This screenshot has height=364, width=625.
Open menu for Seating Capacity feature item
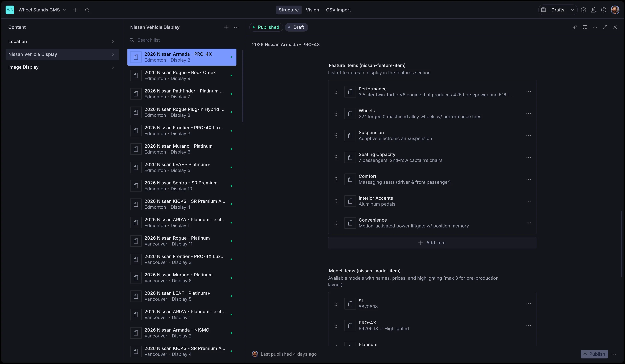click(528, 157)
